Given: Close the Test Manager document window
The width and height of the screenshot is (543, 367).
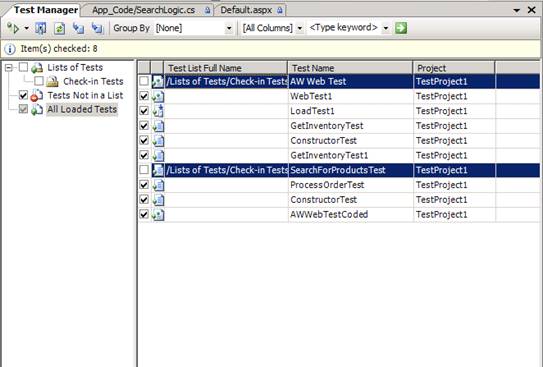Looking at the screenshot, I should 532,10.
